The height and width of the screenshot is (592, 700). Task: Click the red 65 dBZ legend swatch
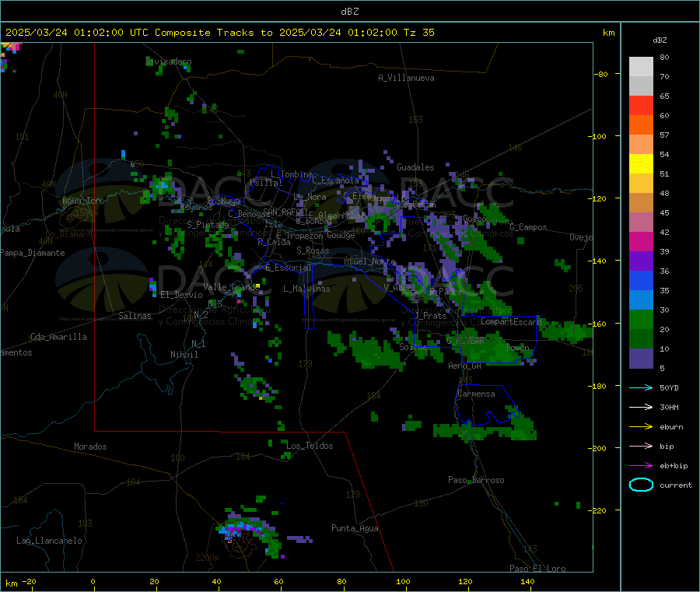(x=641, y=105)
